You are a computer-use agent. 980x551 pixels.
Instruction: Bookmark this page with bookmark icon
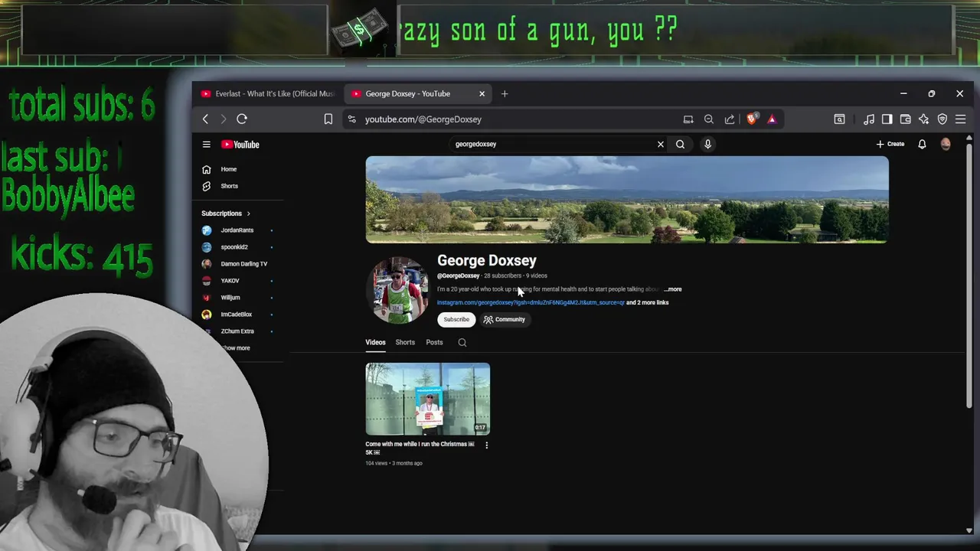pyautogui.click(x=328, y=119)
